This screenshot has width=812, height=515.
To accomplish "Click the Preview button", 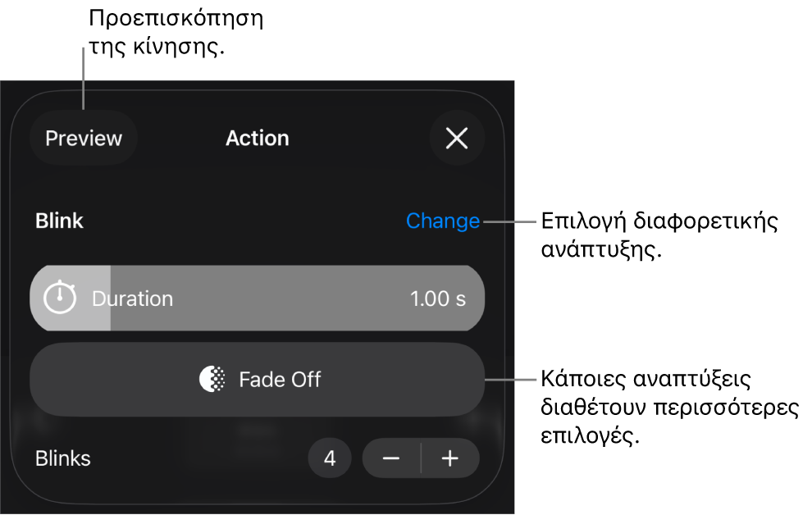I will (x=84, y=139).
